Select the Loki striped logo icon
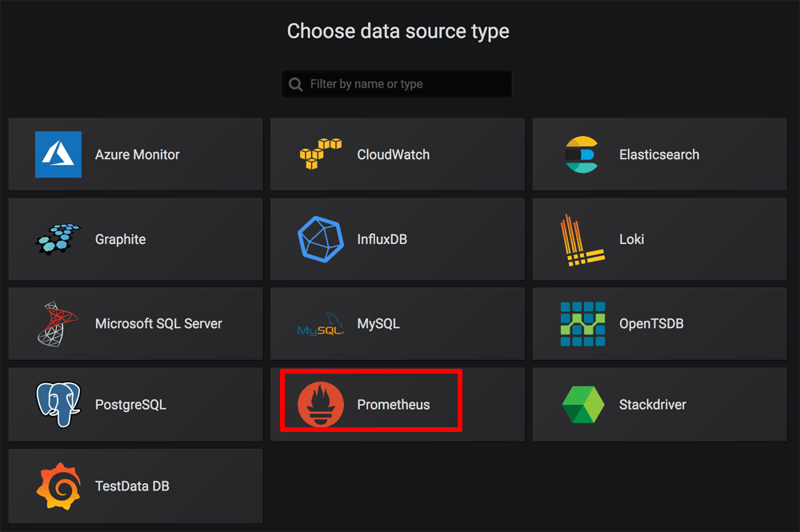This screenshot has height=532, width=800. point(582,239)
